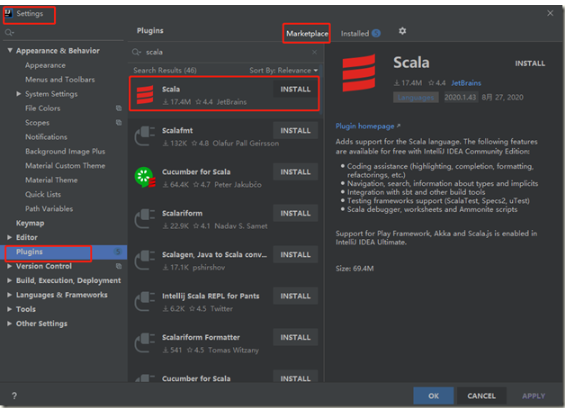Image resolution: width=565 pixels, height=408 pixels.
Task: Open the Keymap settings page
Action: [x=30, y=223]
